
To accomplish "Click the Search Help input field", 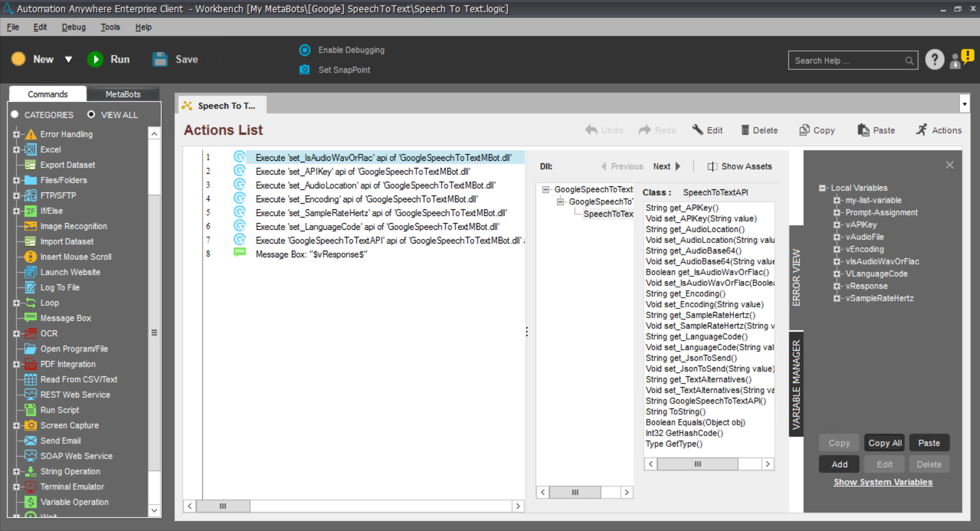I will 848,60.
